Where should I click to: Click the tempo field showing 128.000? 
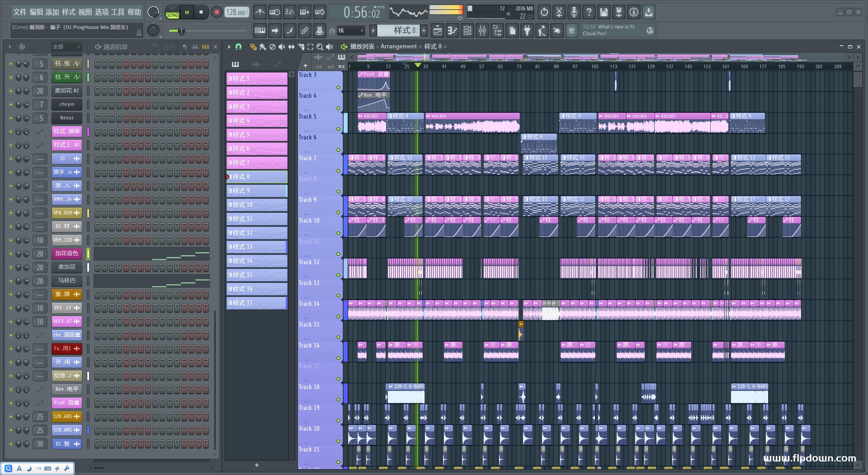click(237, 12)
